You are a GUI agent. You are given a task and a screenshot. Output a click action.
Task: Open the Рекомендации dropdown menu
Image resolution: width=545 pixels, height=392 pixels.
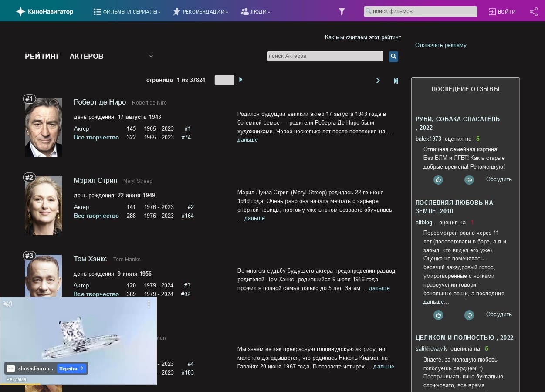(201, 12)
